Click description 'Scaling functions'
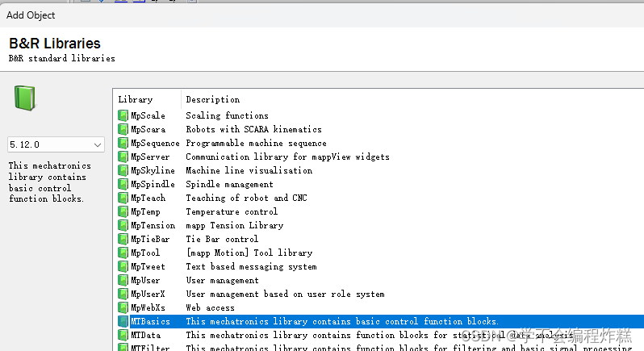The width and height of the screenshot is (644, 351). [227, 115]
